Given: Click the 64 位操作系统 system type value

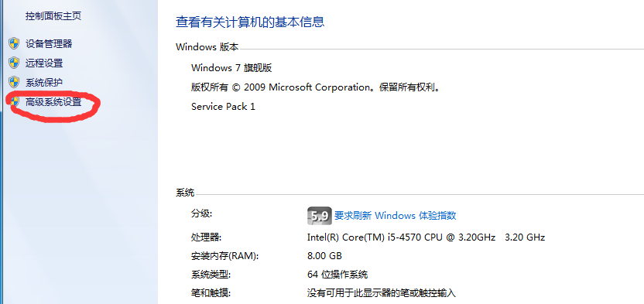Looking at the screenshot, I should pyautogui.click(x=337, y=275).
